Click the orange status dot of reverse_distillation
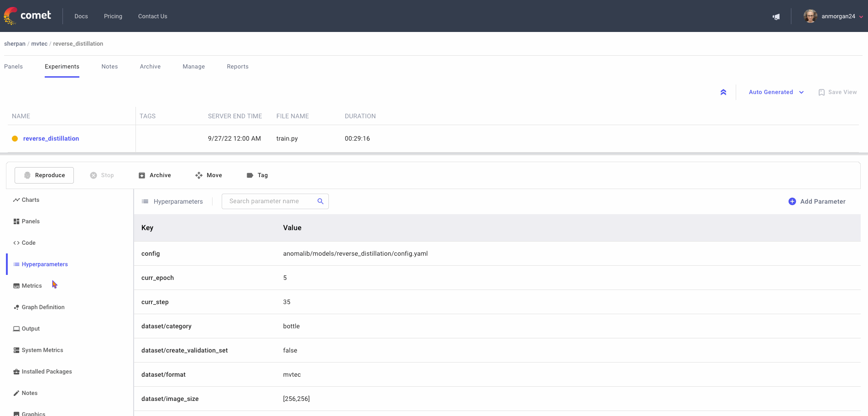This screenshot has width=868, height=416. (15, 138)
